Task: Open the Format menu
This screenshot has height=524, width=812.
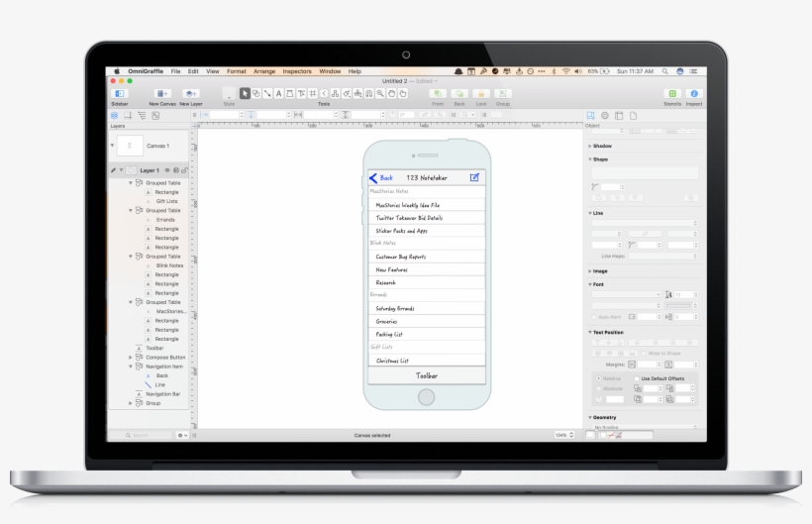Action: tap(236, 71)
